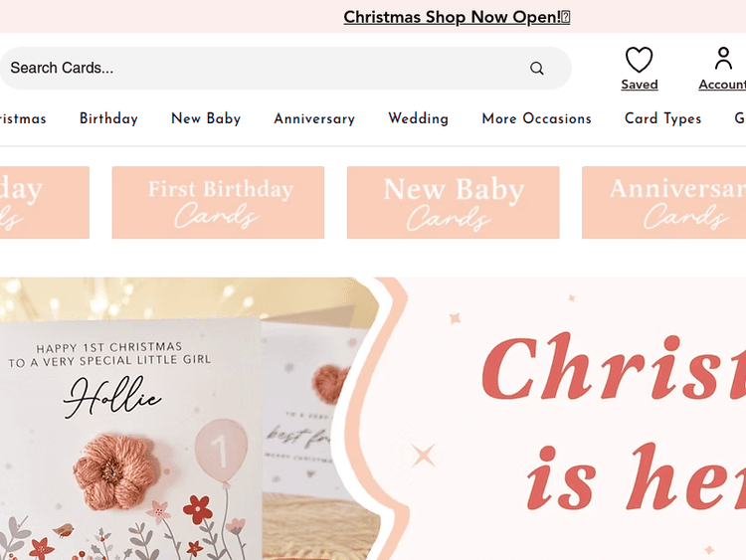Open the New Baby menu
The width and height of the screenshot is (746, 560).
pos(206,118)
